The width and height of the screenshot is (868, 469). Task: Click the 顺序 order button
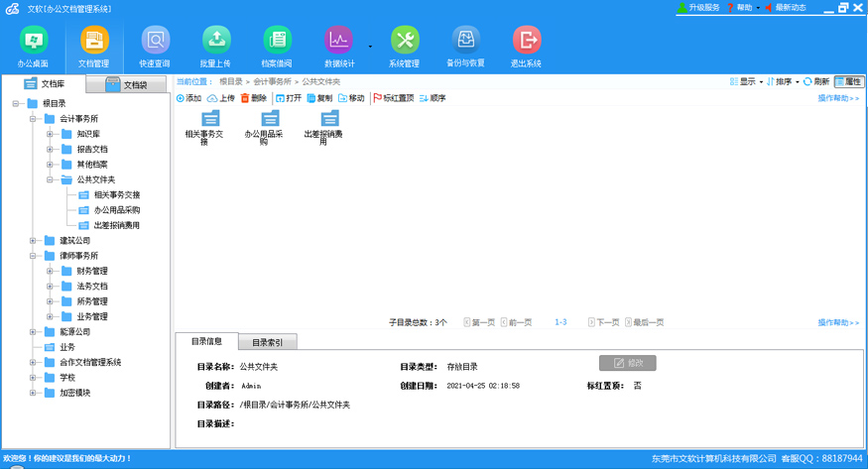point(433,98)
